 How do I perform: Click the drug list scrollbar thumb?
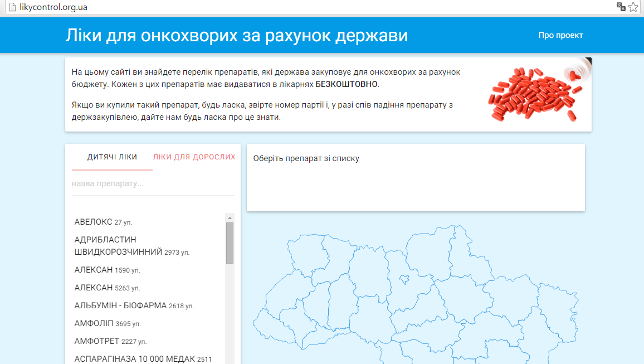pos(230,243)
